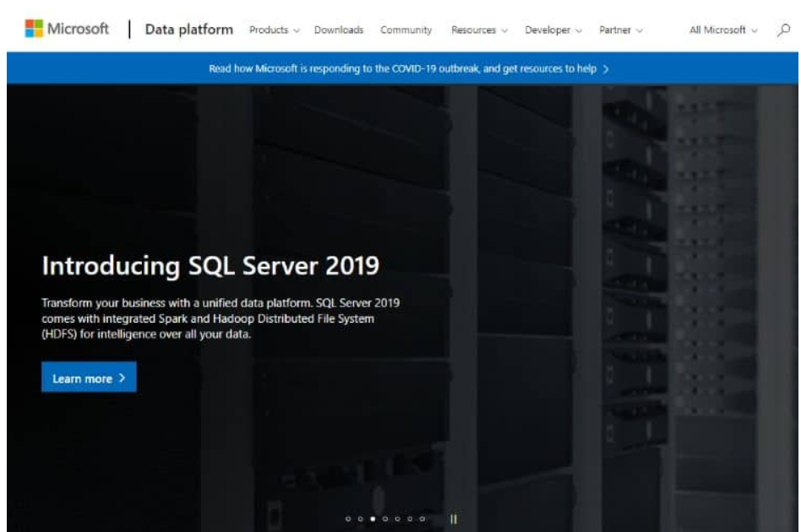Expand the Partner menu
The image size is (801, 532).
tap(621, 30)
